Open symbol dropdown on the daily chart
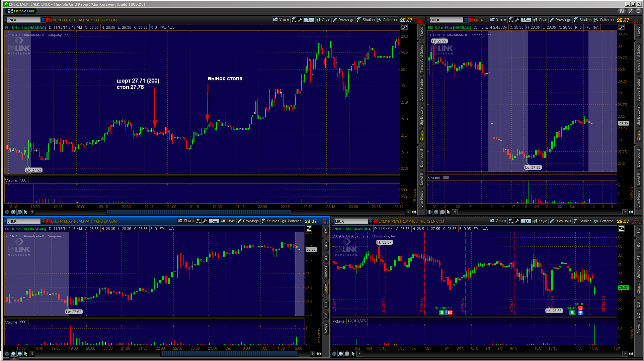Image resolution: width=644 pixels, height=361 pixels. [370, 221]
